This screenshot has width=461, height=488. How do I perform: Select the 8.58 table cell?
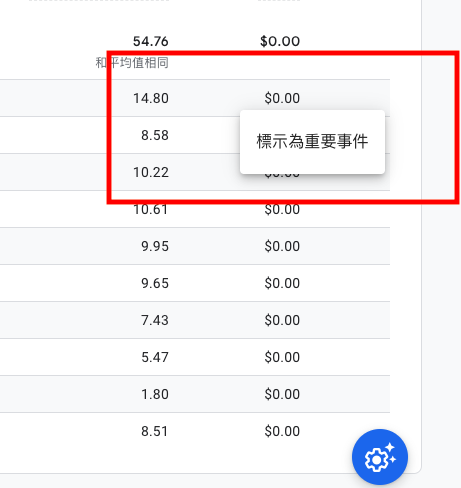155,135
